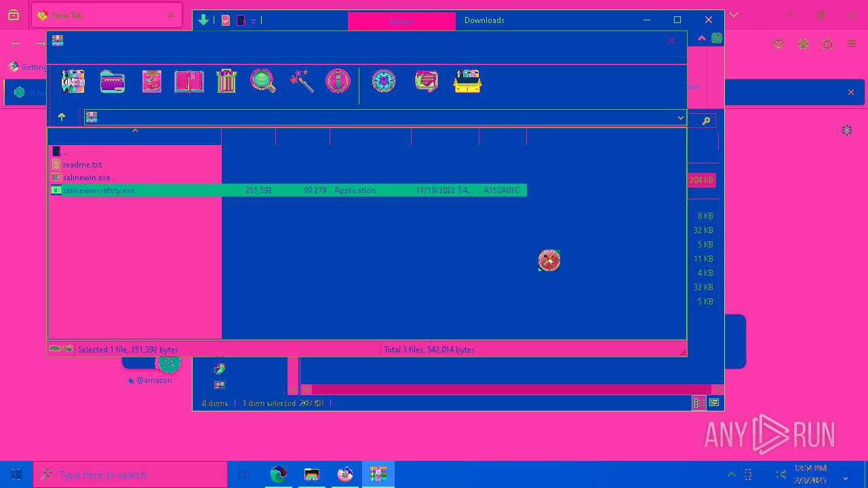Click the Explorer search box
Screen dimensions: 868x488
pyautogui.click(x=703, y=121)
